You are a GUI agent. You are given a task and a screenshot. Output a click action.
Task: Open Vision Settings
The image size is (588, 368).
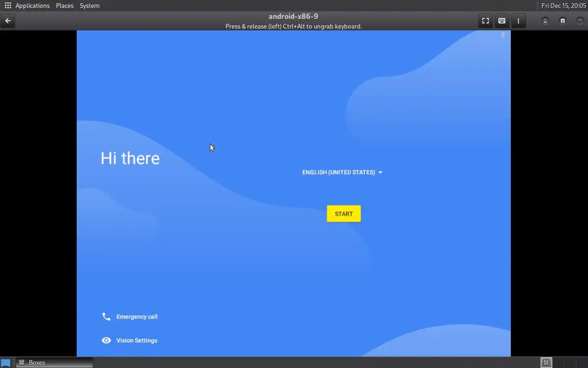point(130,340)
